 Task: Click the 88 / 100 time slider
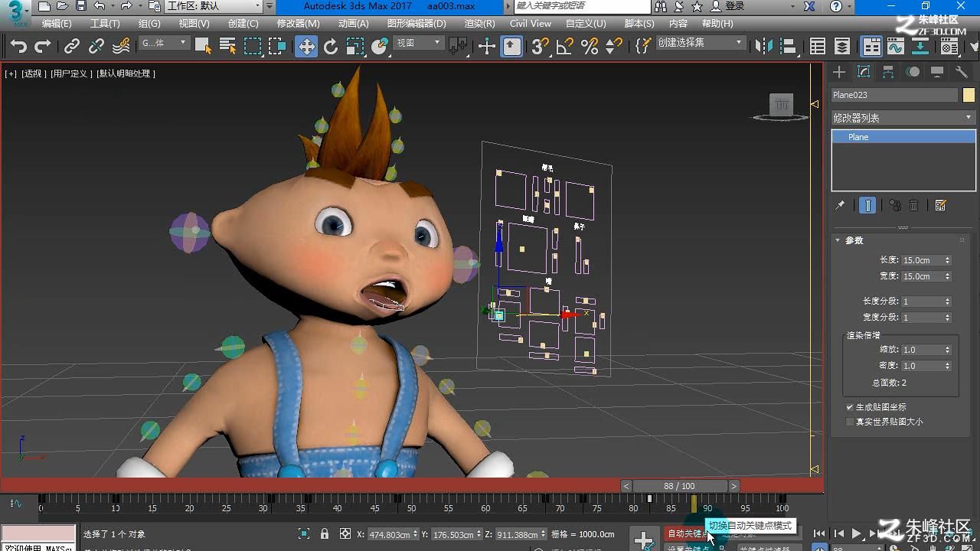point(679,486)
